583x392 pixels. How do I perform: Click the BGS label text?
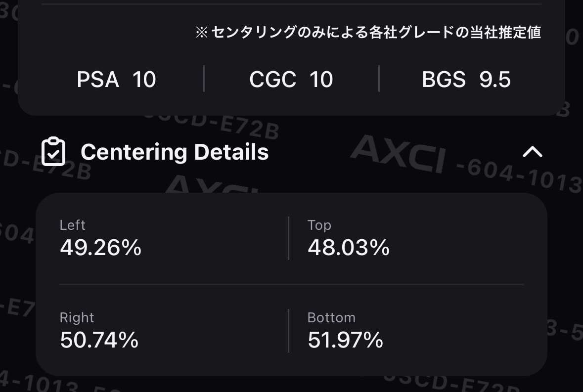point(444,79)
